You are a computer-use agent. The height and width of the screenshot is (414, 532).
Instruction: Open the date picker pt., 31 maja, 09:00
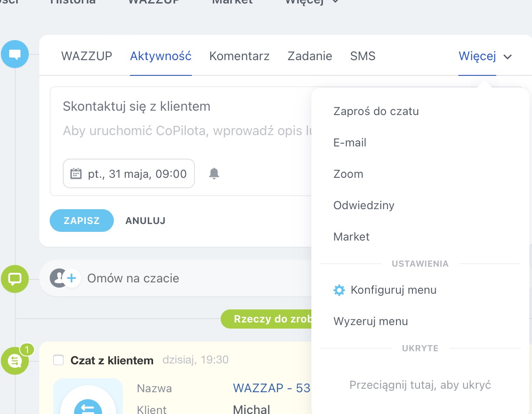tap(129, 173)
